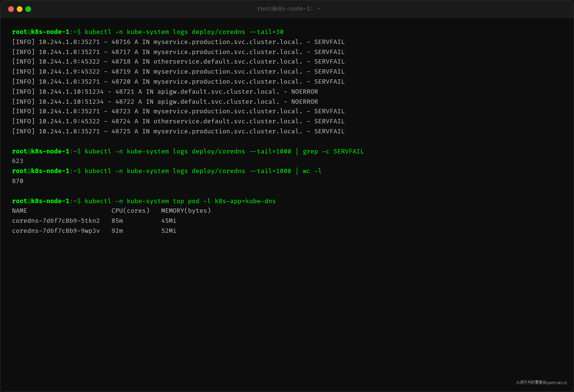Screen dimensions: 574x392
Task: Click the 85m CPU value
Action: point(117,221)
